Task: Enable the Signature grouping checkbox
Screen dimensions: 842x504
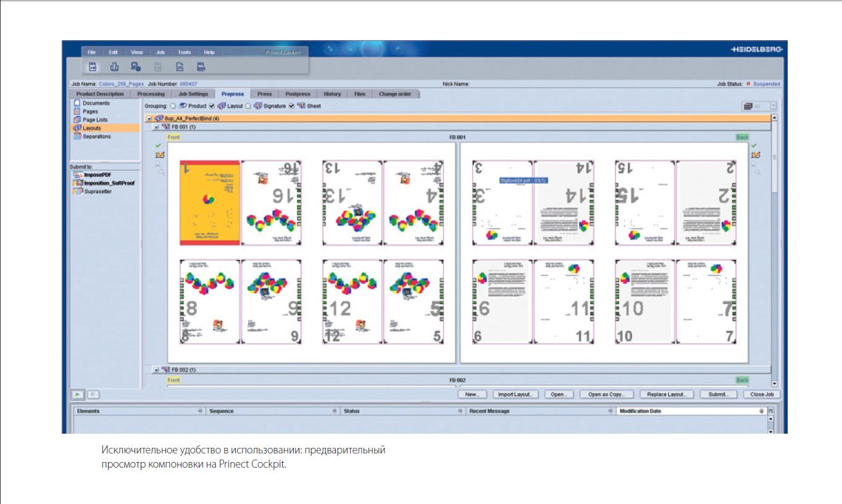Action: click(x=248, y=106)
